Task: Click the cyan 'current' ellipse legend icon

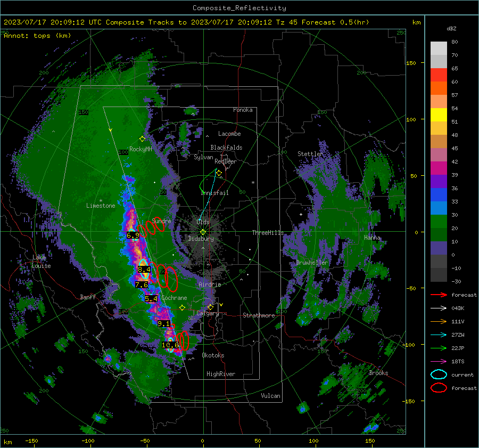Action: (x=439, y=374)
